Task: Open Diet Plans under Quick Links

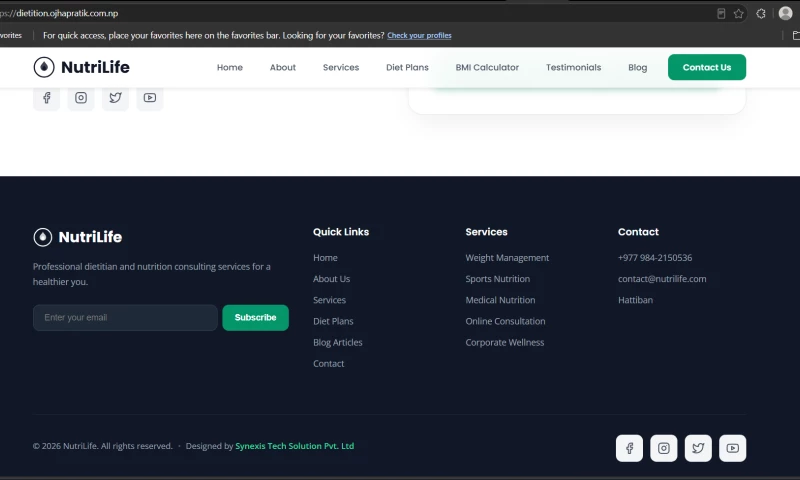Action: [x=333, y=321]
